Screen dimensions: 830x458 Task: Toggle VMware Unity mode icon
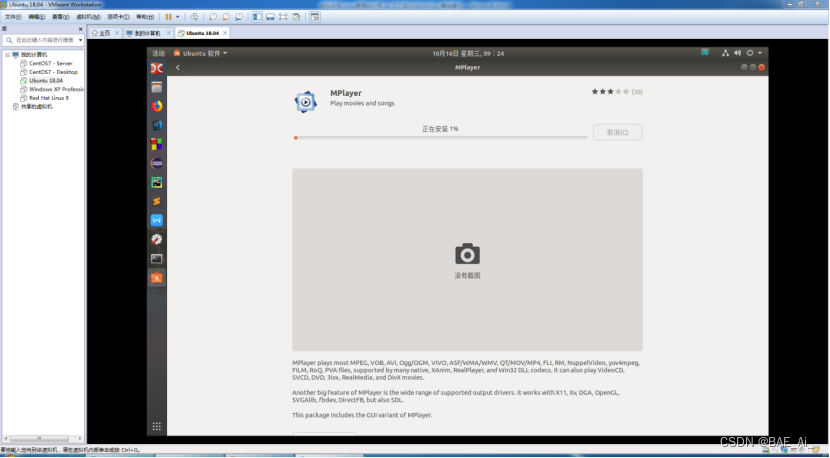click(296, 17)
